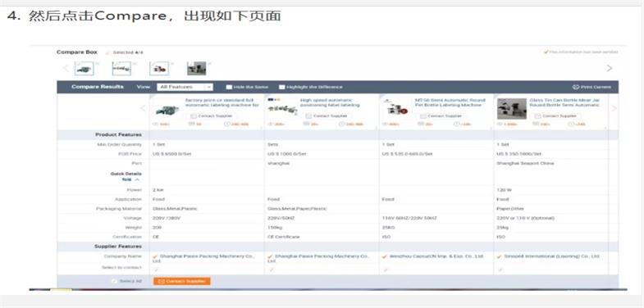This screenshot has width=644, height=308.
Task: Click the Print Current printer icon
Action: pos(575,87)
